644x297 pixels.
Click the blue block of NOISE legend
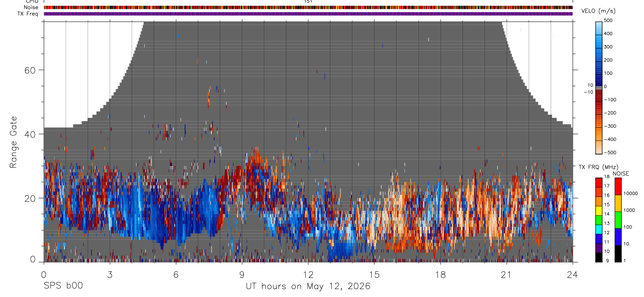tap(618, 237)
